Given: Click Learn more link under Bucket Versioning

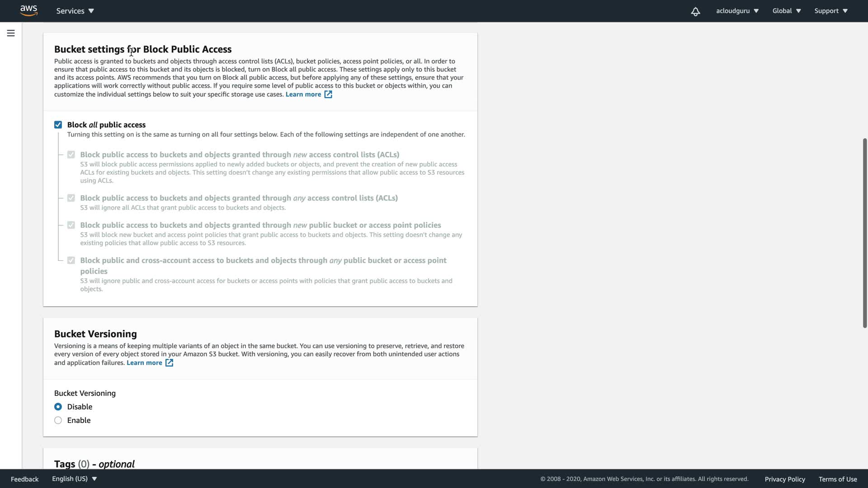Looking at the screenshot, I should click(144, 363).
